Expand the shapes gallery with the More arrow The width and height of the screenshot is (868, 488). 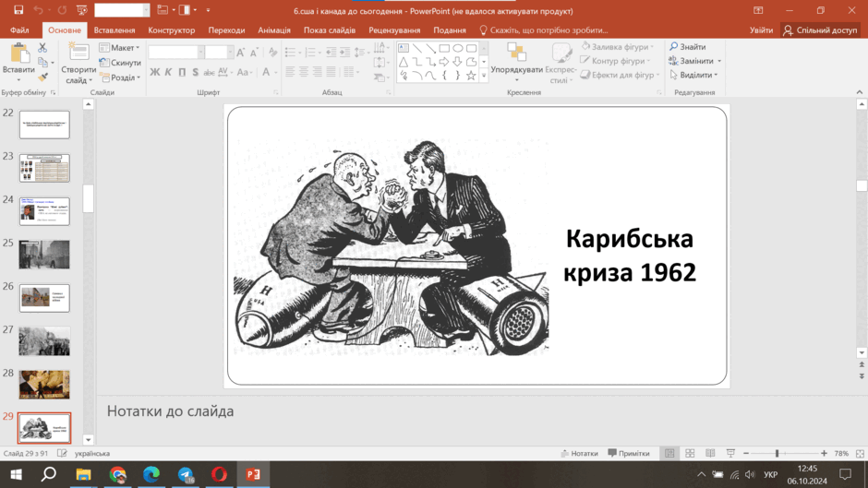484,76
